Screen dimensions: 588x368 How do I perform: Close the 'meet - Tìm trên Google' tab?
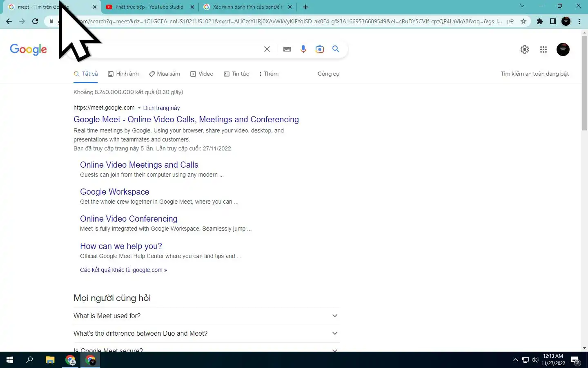coord(95,7)
